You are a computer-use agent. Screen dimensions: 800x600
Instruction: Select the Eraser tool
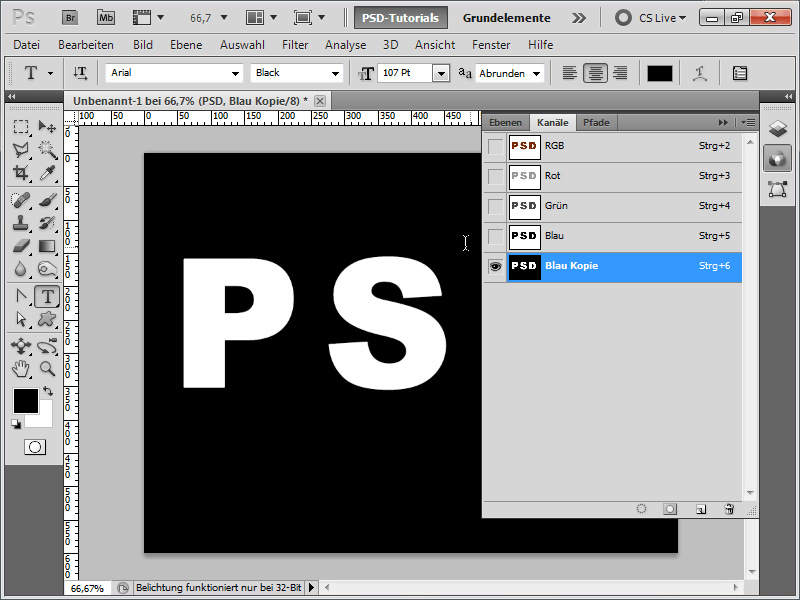[20, 246]
